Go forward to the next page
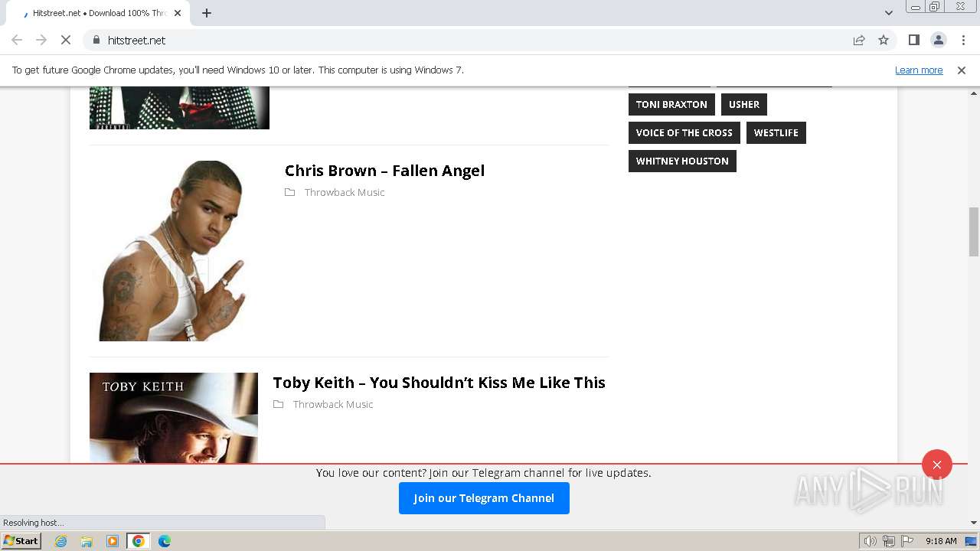 pos(41,40)
